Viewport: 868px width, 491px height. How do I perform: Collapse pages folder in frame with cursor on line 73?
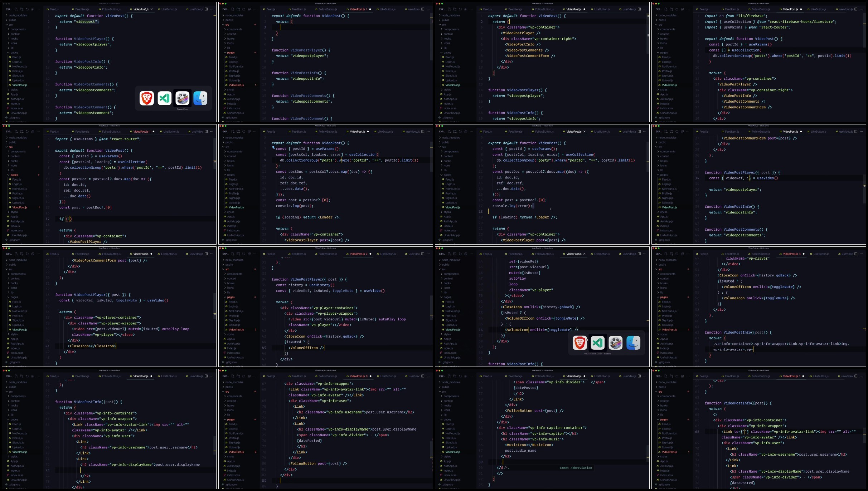[13, 419]
